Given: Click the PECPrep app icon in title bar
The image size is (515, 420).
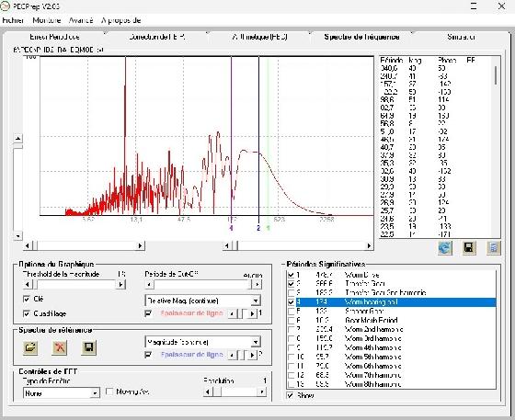Looking at the screenshot, I should [x=6, y=6].
